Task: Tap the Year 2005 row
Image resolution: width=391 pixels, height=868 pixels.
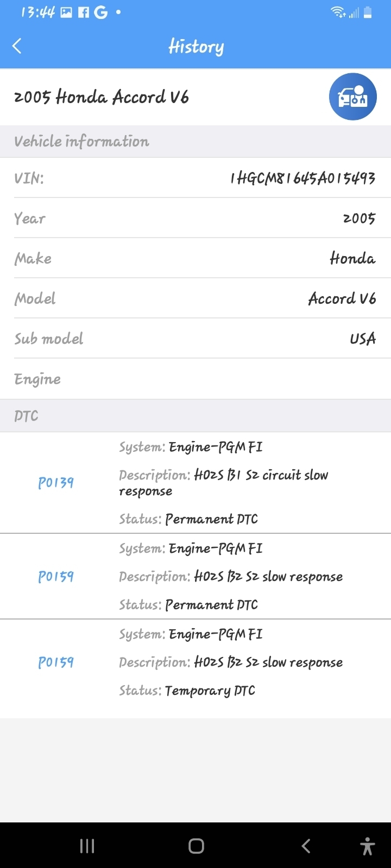Action: [195, 218]
